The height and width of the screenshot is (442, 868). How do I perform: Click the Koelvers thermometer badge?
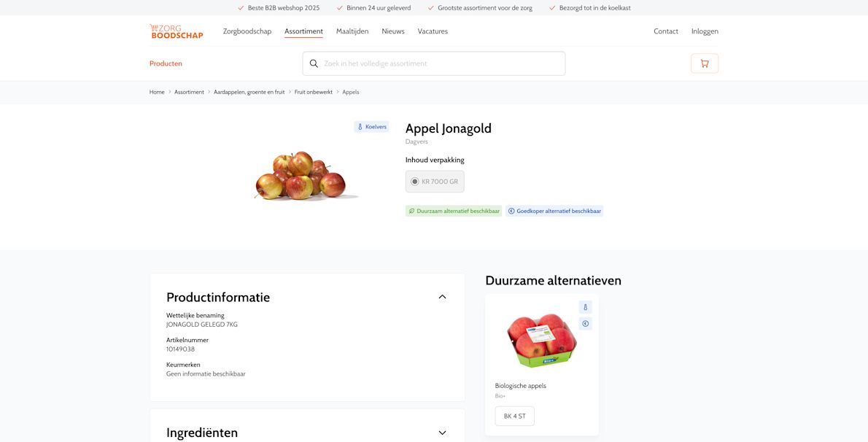click(x=371, y=125)
